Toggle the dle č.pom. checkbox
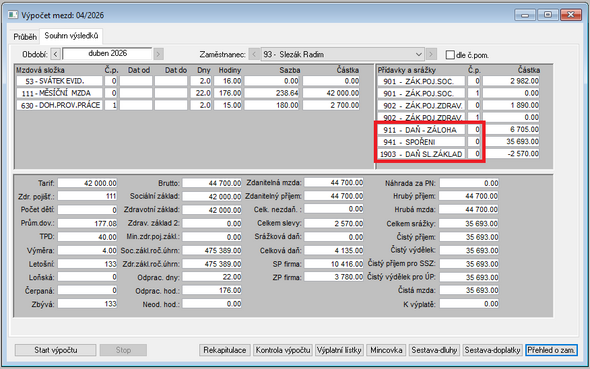The height and width of the screenshot is (369, 590). tap(450, 55)
